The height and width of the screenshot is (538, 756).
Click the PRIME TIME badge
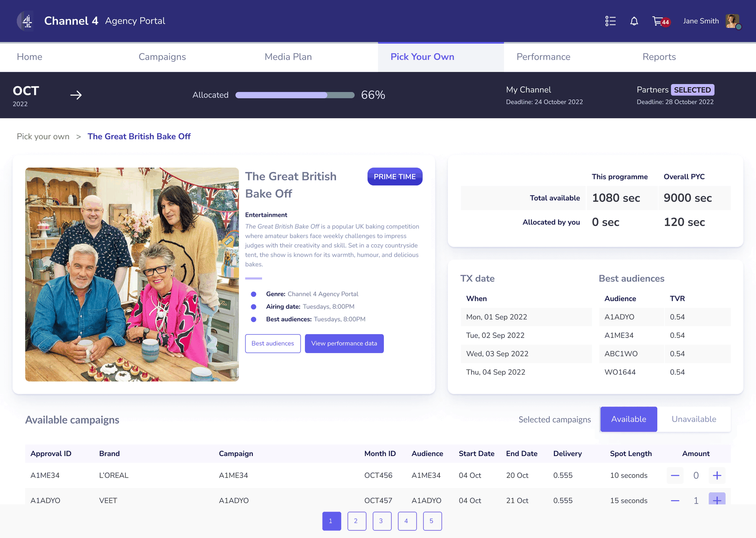pyautogui.click(x=395, y=177)
